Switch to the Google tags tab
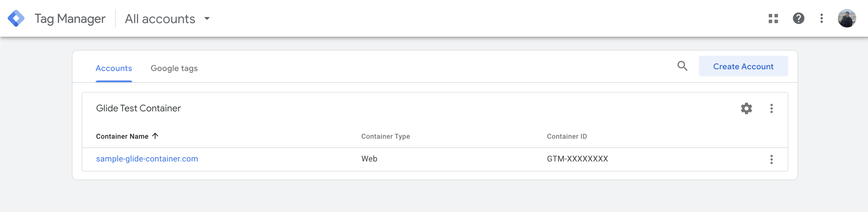868x212 pixels. tap(174, 68)
